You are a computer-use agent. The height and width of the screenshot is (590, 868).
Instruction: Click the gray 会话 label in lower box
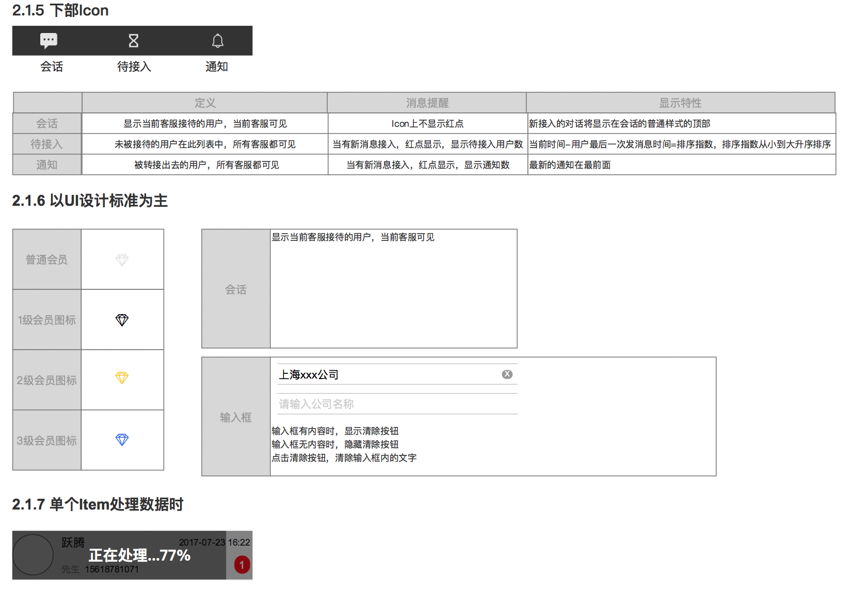(x=236, y=289)
